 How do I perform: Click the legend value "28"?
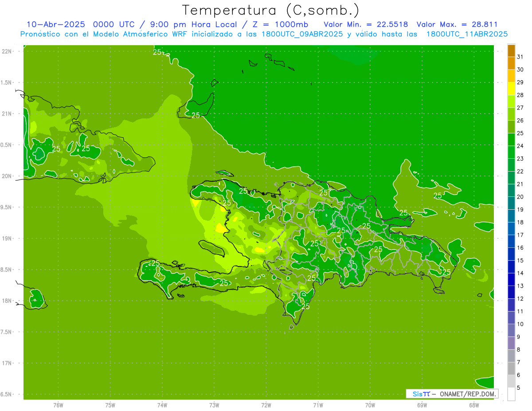coord(520,95)
